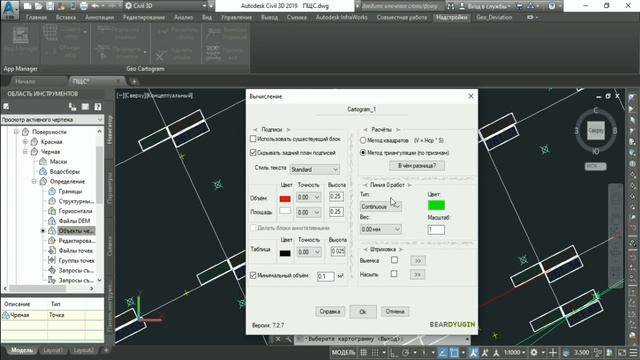Click the ">>" button next to "Насыпь"

tap(418, 274)
